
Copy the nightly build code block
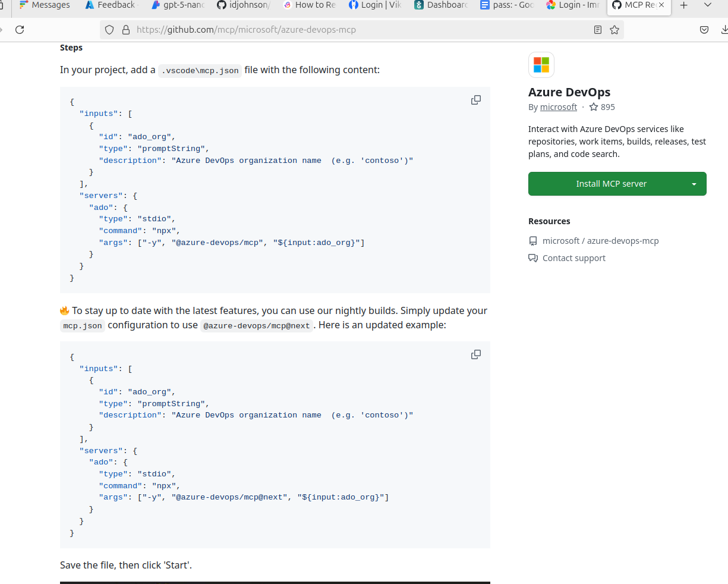coord(475,354)
